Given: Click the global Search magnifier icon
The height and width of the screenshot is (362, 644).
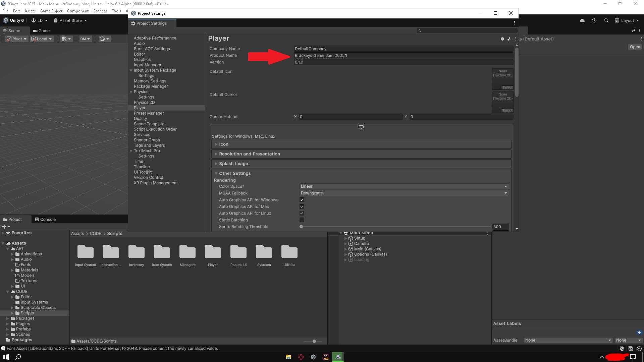Looking at the screenshot, I should point(606,20).
